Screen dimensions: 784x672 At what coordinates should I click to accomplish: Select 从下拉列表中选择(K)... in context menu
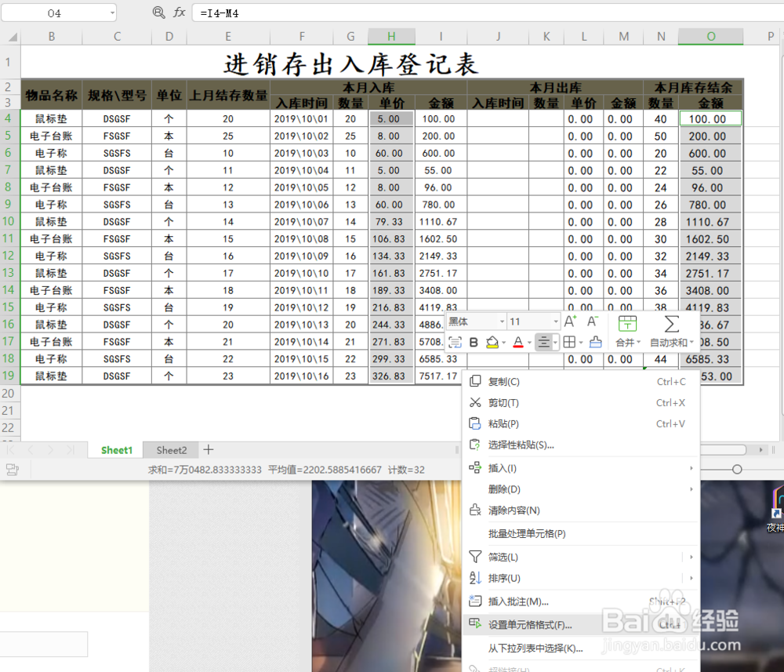click(x=580, y=648)
